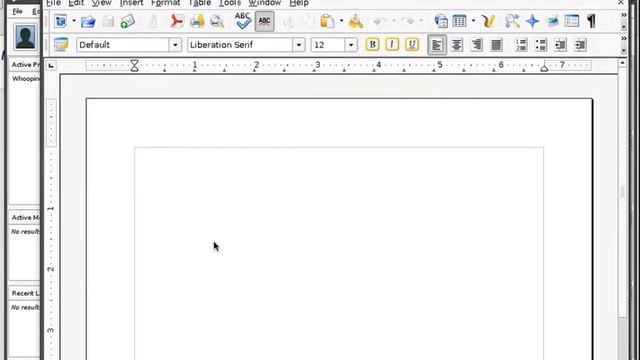Open the Window menu
The image size is (640, 360).
264,3
